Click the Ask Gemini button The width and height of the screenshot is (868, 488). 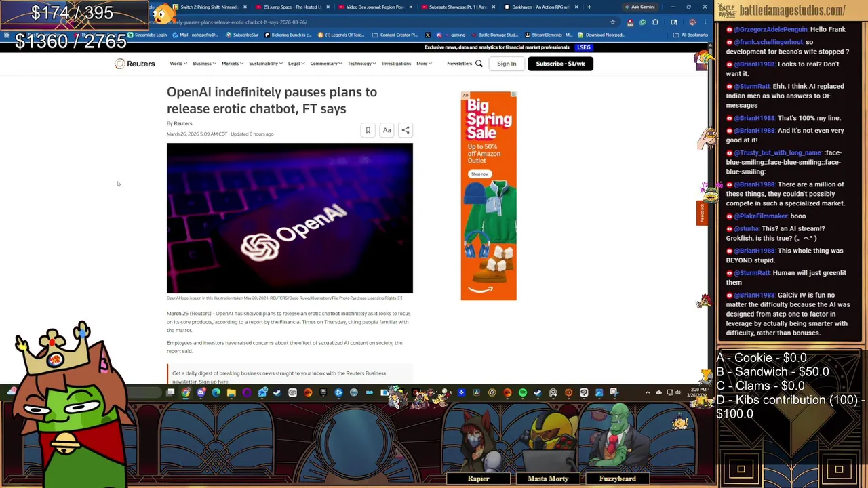click(639, 7)
